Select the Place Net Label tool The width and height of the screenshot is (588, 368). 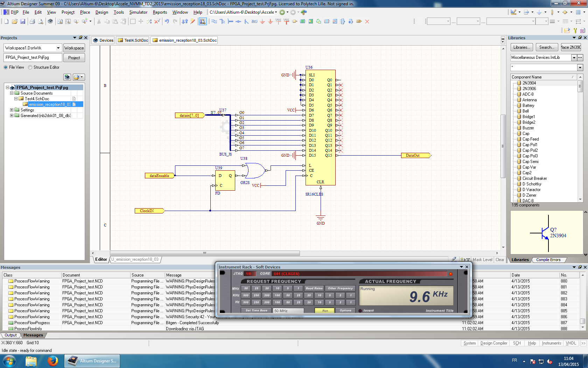[x=254, y=21]
